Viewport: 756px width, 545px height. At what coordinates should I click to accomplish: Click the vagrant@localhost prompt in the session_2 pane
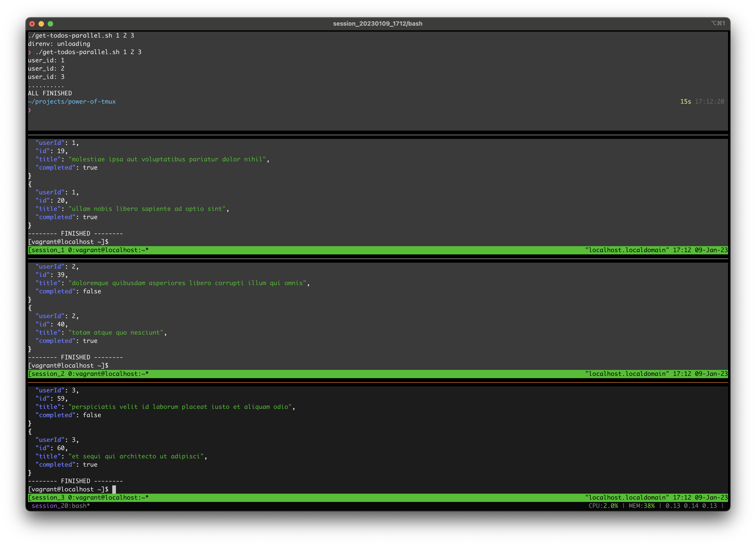pyautogui.click(x=68, y=366)
